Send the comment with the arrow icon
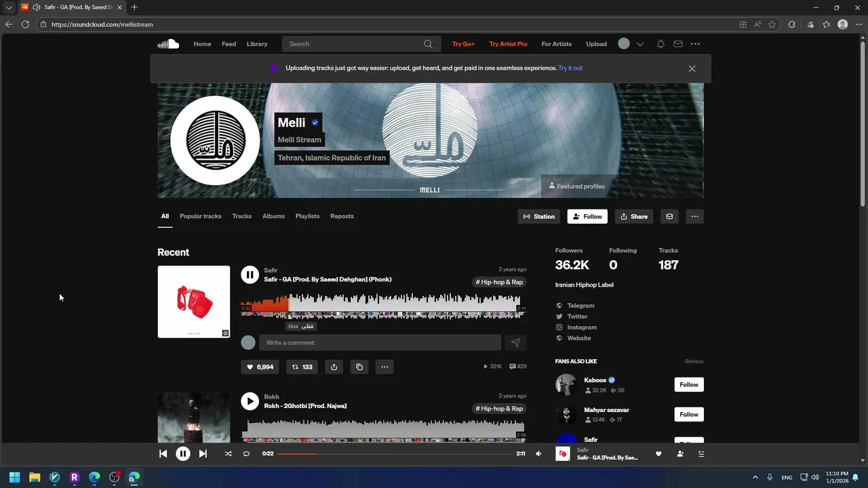 [x=515, y=343]
